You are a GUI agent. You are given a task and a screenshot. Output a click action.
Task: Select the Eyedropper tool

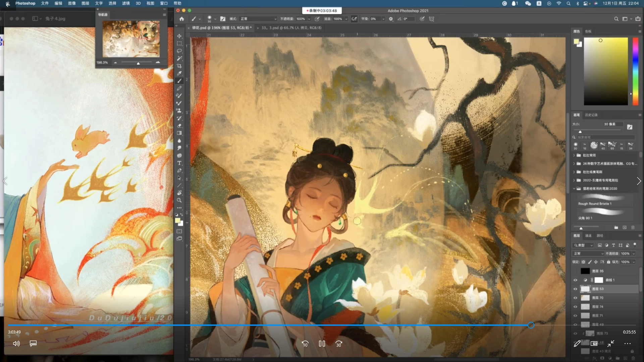[x=179, y=73]
